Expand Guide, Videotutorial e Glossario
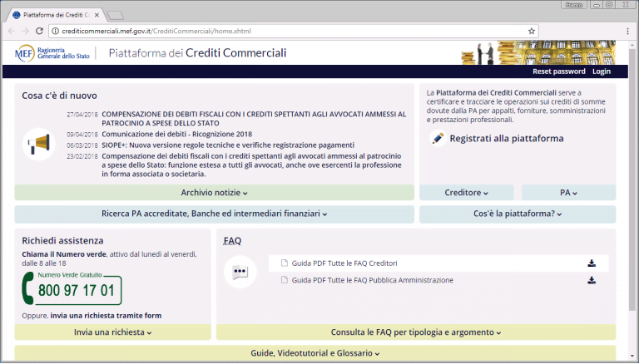Screen dimensions: 639x364 pos(315,353)
